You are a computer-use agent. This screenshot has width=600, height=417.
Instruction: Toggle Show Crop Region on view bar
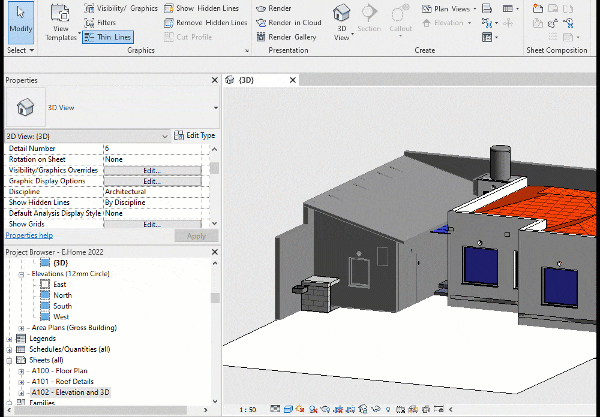(351, 409)
